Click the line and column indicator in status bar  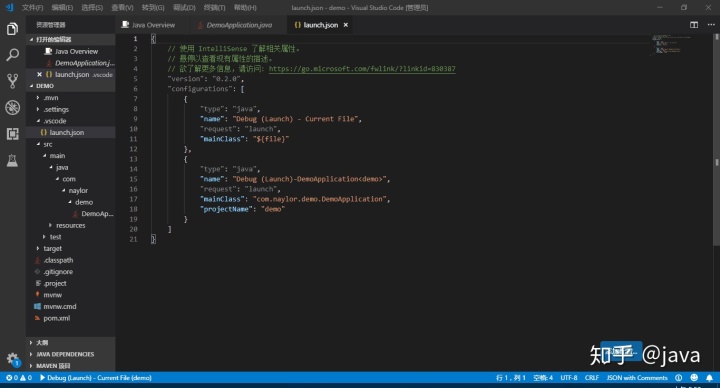coord(511,378)
